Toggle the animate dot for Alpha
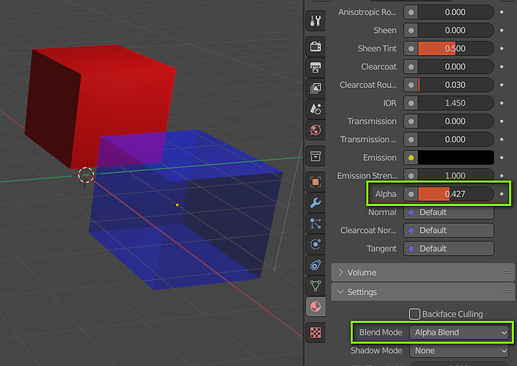The height and width of the screenshot is (366, 517). pos(502,194)
